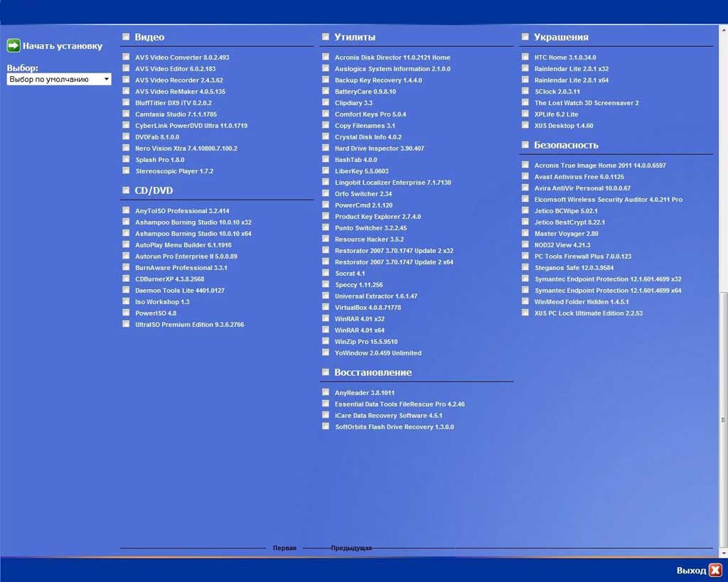Check Avast Antivirus Free 6.0.1125

click(x=525, y=177)
